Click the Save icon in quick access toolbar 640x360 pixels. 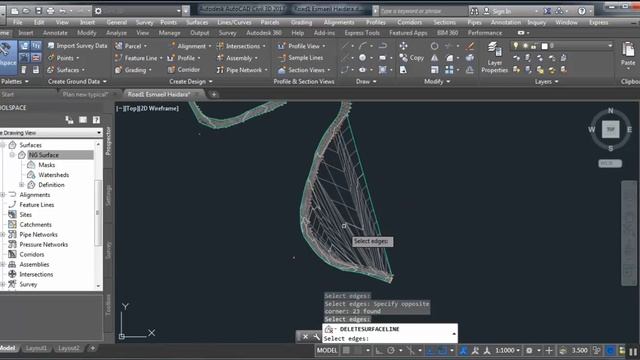(38, 11)
